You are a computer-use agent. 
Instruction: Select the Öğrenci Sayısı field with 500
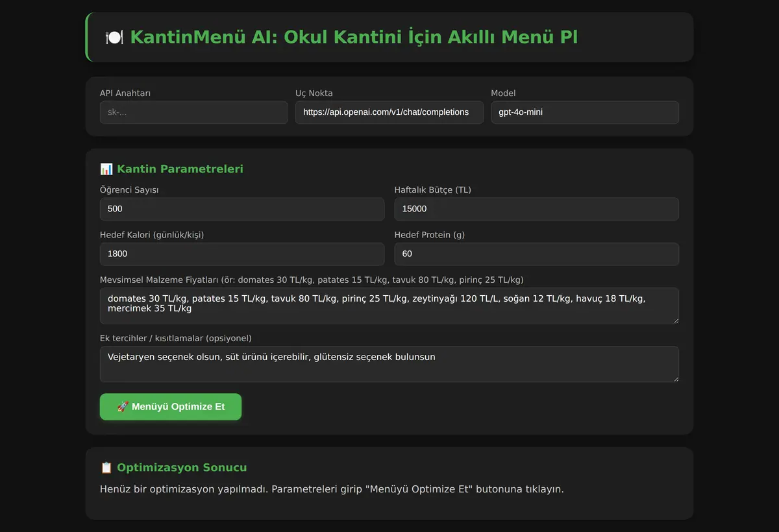coord(242,209)
